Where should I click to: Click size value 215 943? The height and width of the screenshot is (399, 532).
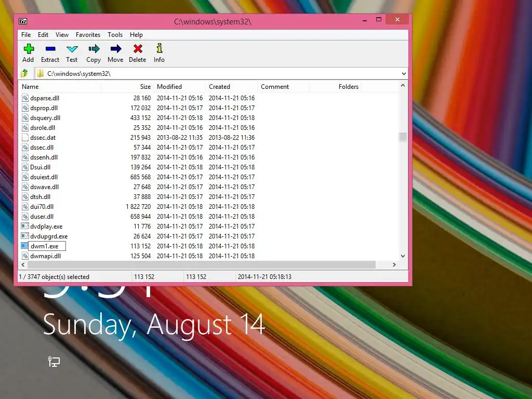click(x=140, y=137)
